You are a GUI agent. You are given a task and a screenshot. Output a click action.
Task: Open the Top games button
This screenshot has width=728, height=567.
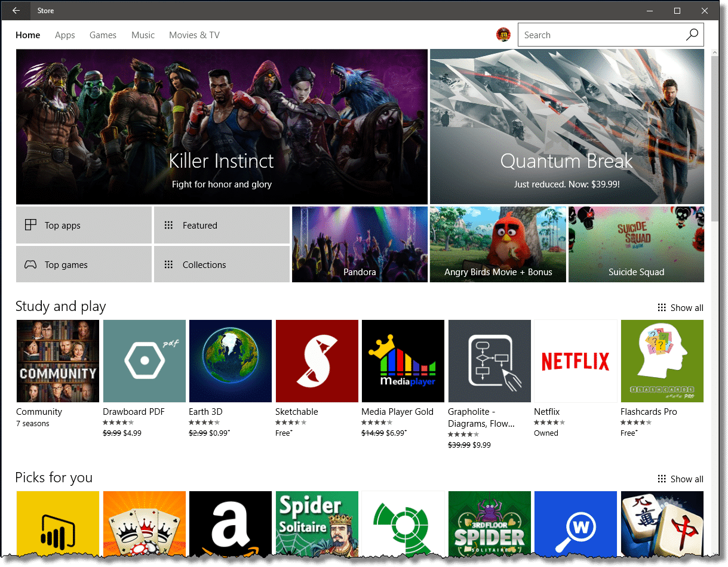[x=84, y=265]
